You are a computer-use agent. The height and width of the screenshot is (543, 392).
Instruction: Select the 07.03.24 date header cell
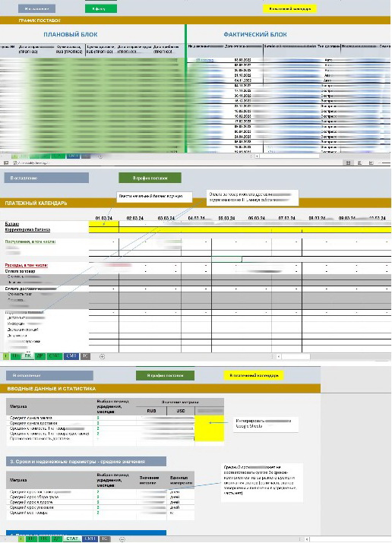pyautogui.click(x=286, y=218)
